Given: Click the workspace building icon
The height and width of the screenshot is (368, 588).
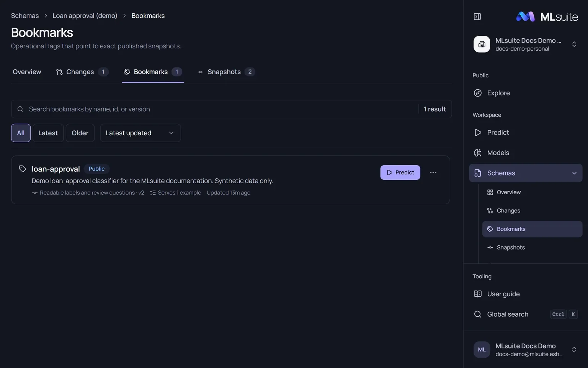Looking at the screenshot, I should [x=482, y=44].
